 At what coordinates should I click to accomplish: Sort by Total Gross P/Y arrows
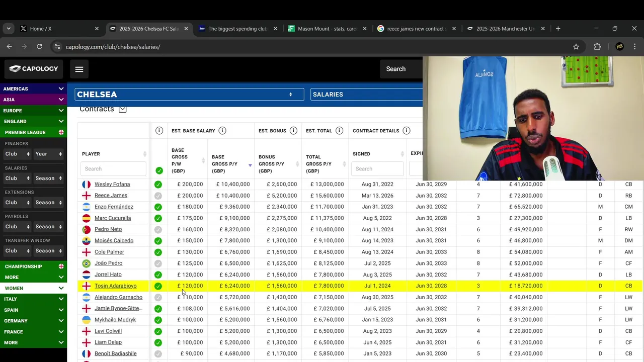(x=345, y=164)
